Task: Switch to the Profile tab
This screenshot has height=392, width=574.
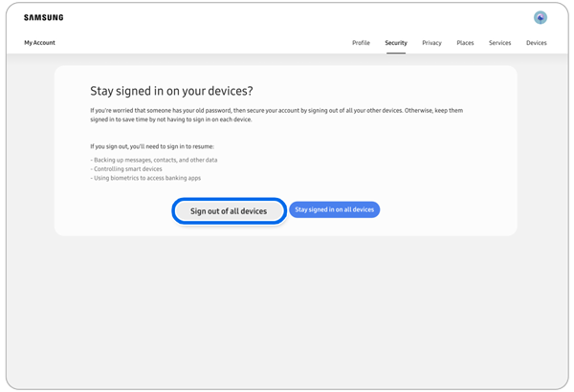Action: 361,43
